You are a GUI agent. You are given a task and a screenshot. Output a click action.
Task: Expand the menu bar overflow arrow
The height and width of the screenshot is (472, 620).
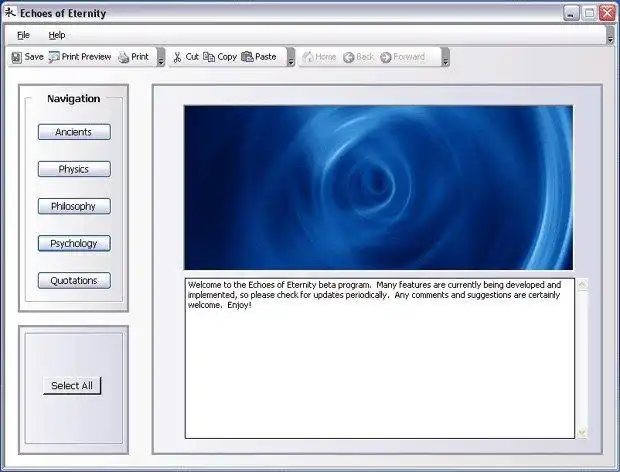click(x=610, y=36)
